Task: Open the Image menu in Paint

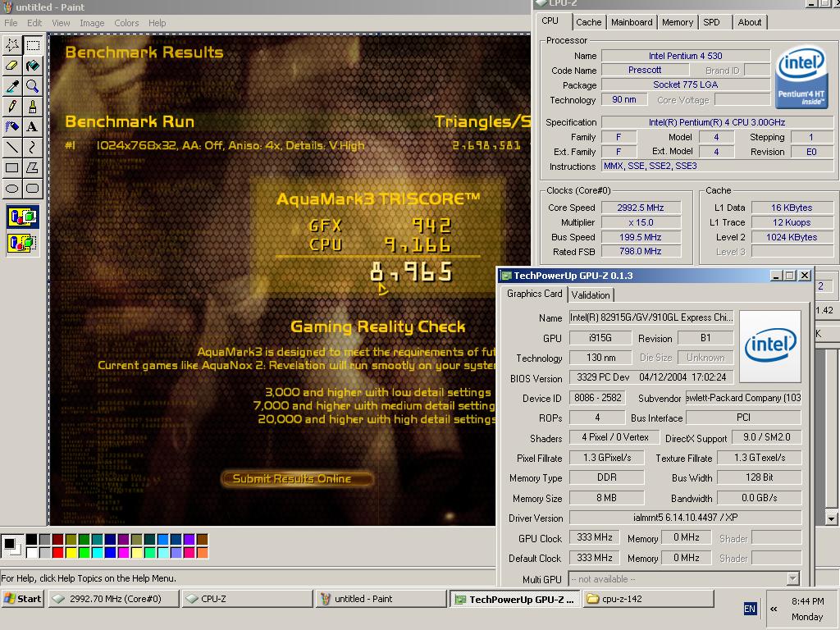Action: pyautogui.click(x=92, y=23)
